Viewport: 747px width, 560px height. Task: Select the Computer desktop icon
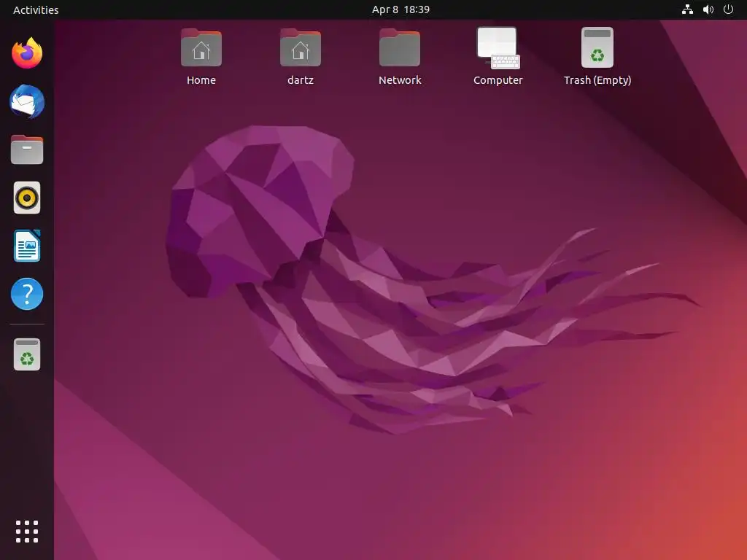click(x=498, y=57)
